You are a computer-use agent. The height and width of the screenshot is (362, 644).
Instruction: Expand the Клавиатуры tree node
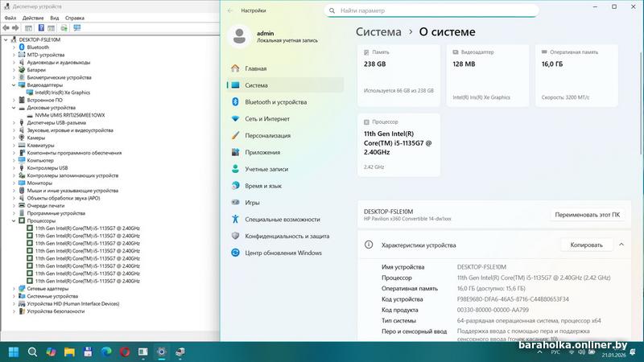pyautogui.click(x=14, y=146)
